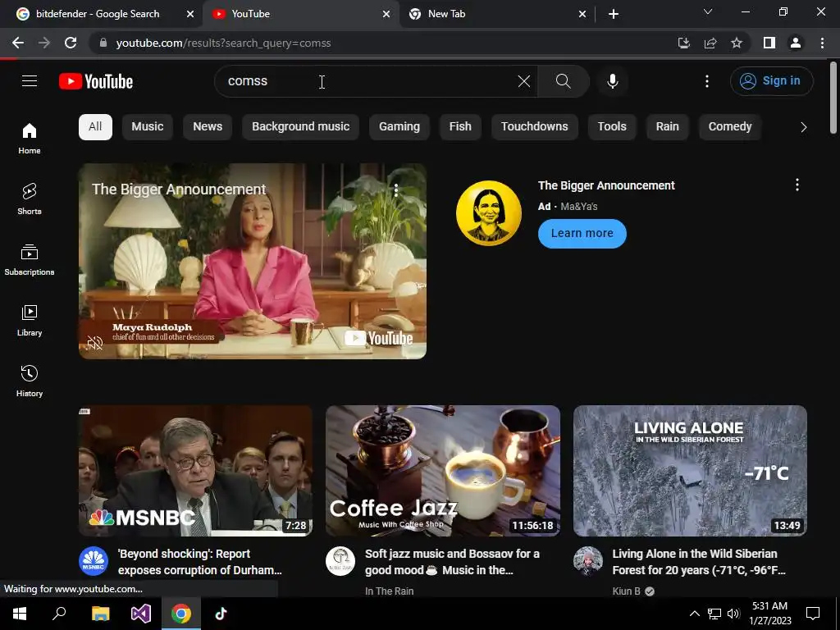Switch to the bitdefender Google Search tab
The image size is (840, 630).
97,14
